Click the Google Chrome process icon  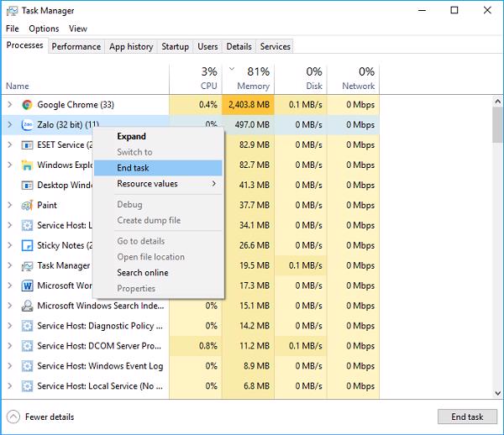tap(27, 105)
